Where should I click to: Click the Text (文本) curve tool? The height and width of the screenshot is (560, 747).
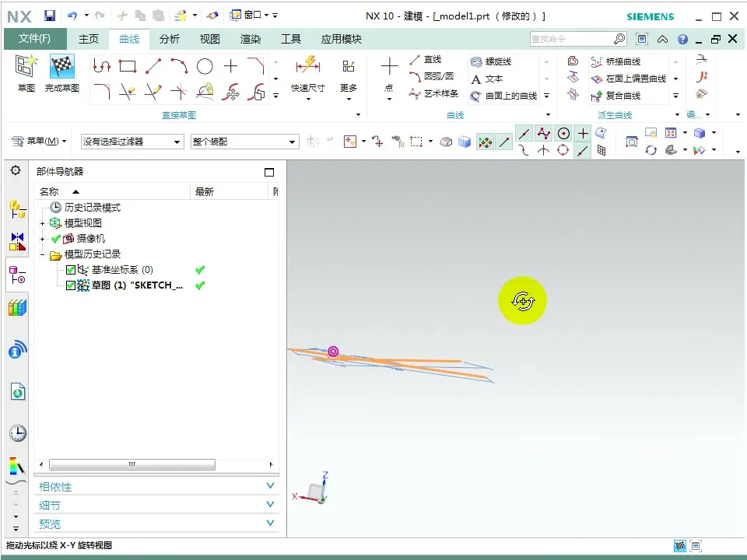487,79
